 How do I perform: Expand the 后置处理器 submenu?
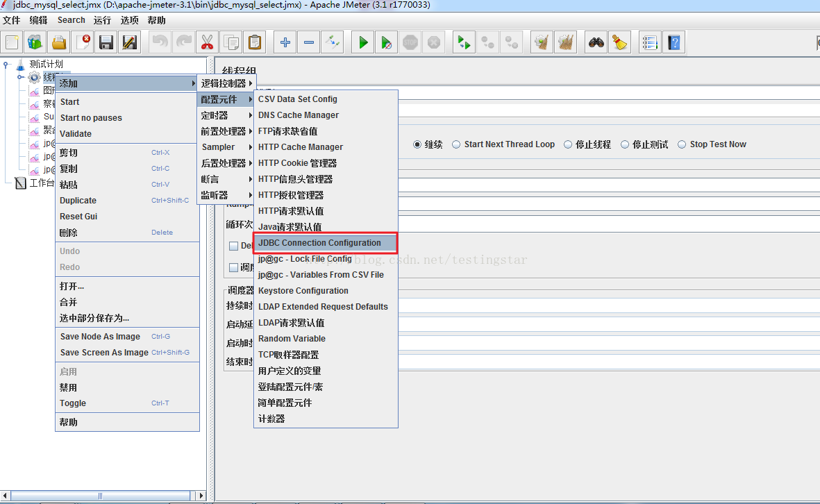tap(226, 163)
